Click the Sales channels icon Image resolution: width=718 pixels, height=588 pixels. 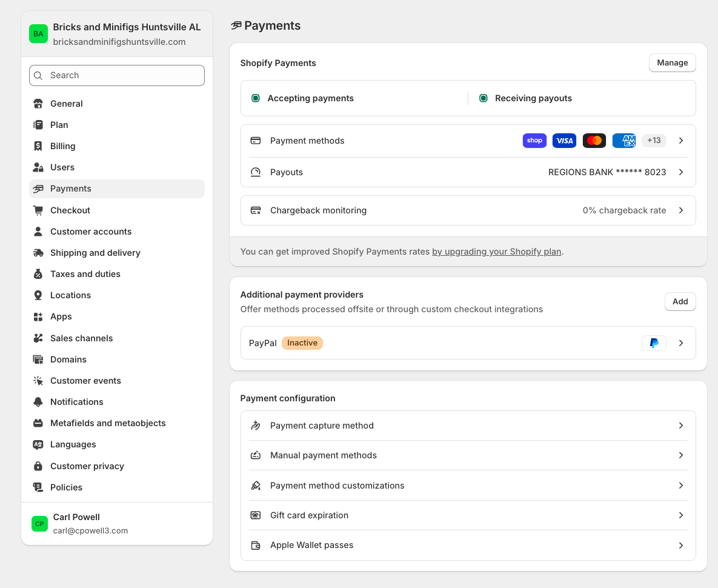pyautogui.click(x=38, y=338)
